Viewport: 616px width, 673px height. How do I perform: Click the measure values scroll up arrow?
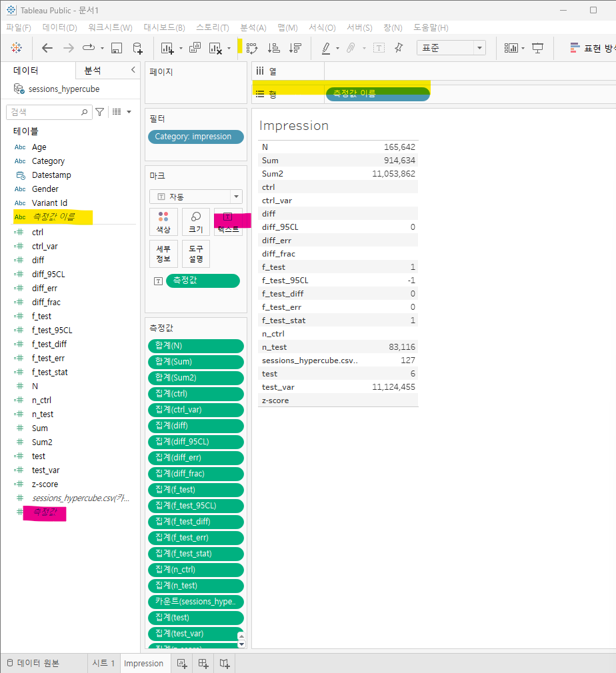click(x=241, y=636)
